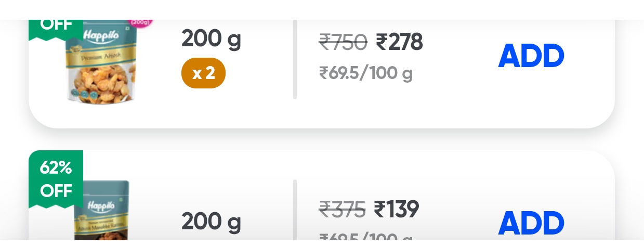This screenshot has height=247, width=644.
Task: Click the ₹69.5/100 g unit price below ₹278
Action: click(x=365, y=73)
